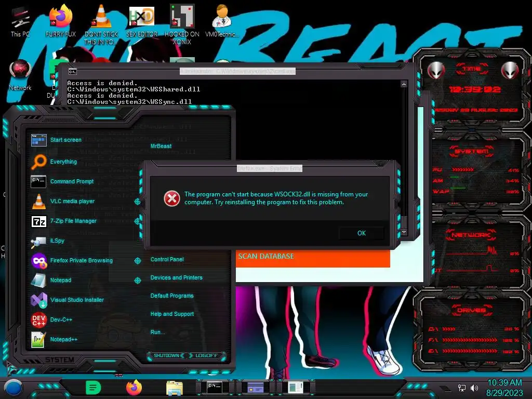Viewport: 532px width, 399px height.
Task: Click cmd window scrollbar down arrow
Action: 404,232
